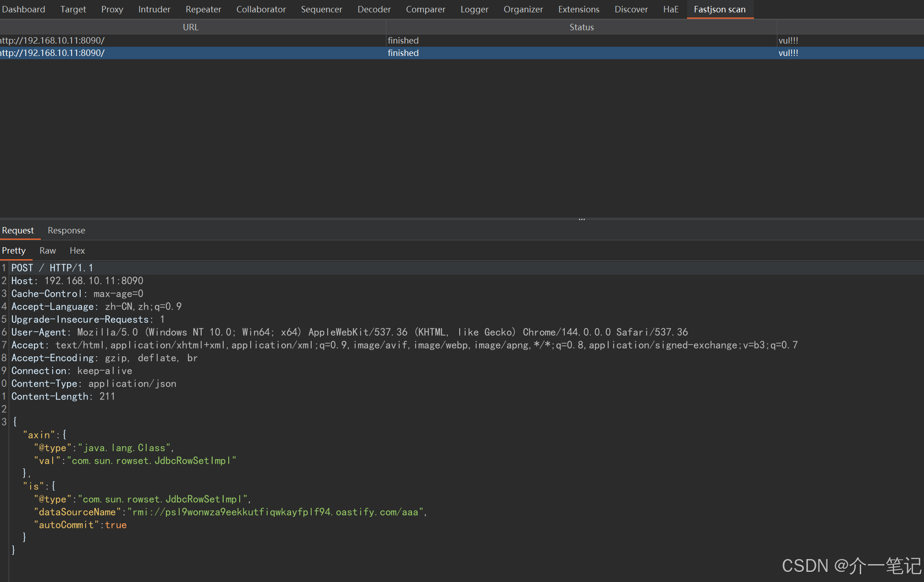Click the pane divider handle dots
This screenshot has height=582, width=924.
(582, 219)
